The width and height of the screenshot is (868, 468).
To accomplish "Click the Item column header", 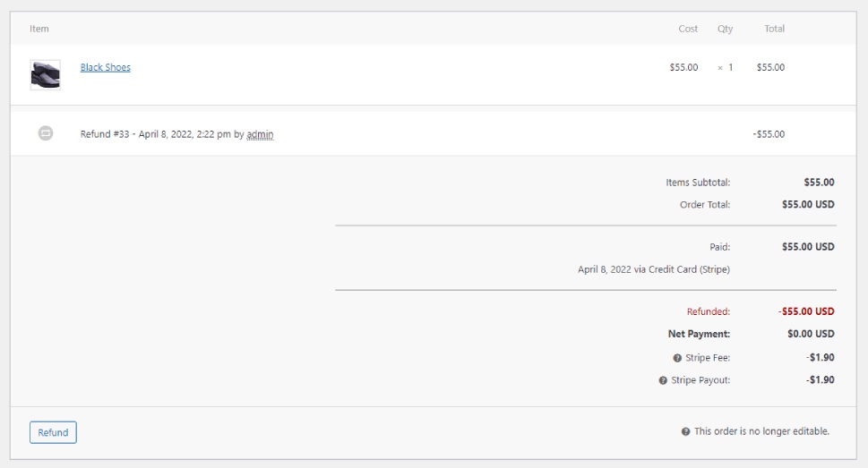I will (39, 29).
